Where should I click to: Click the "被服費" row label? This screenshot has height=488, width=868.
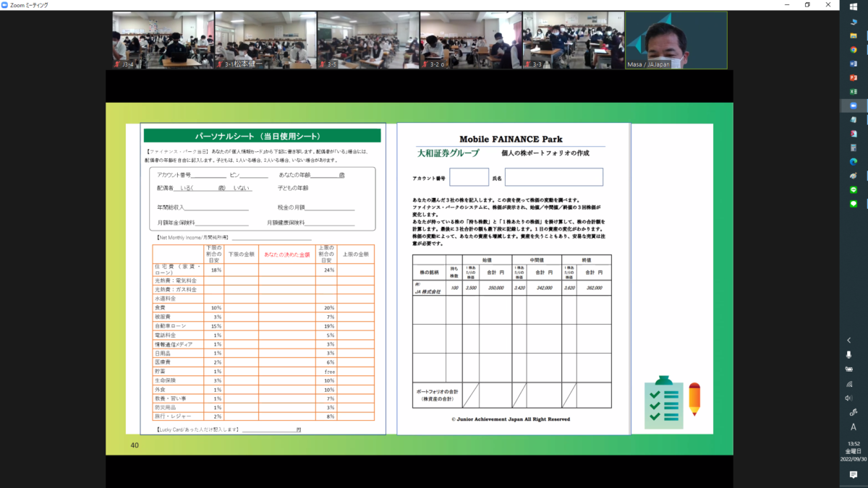pos(163,317)
